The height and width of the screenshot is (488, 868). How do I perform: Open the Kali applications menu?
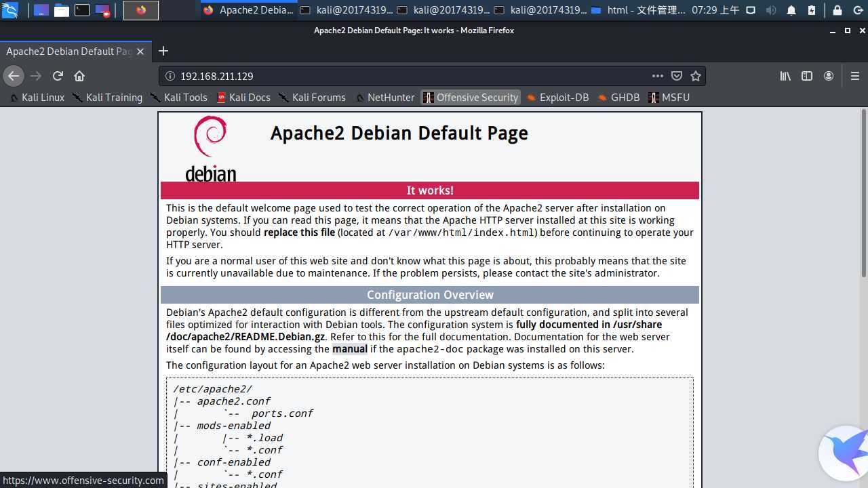[9, 10]
